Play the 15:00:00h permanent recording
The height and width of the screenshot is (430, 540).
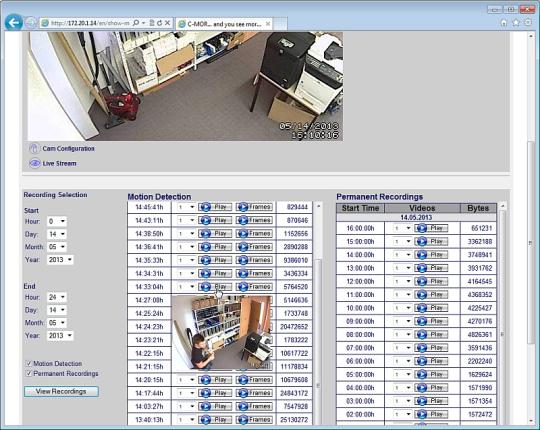[x=432, y=241]
